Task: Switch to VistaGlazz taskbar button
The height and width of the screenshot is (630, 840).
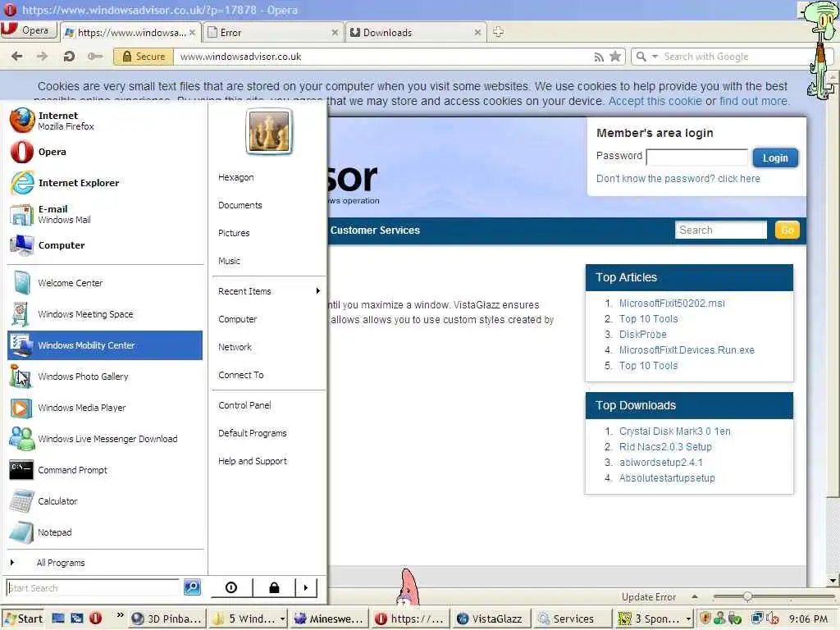Action: [491, 619]
